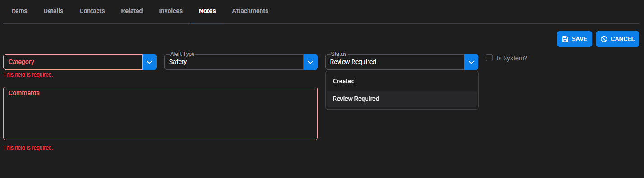Collapse the Status dropdown arrow

pos(471,62)
